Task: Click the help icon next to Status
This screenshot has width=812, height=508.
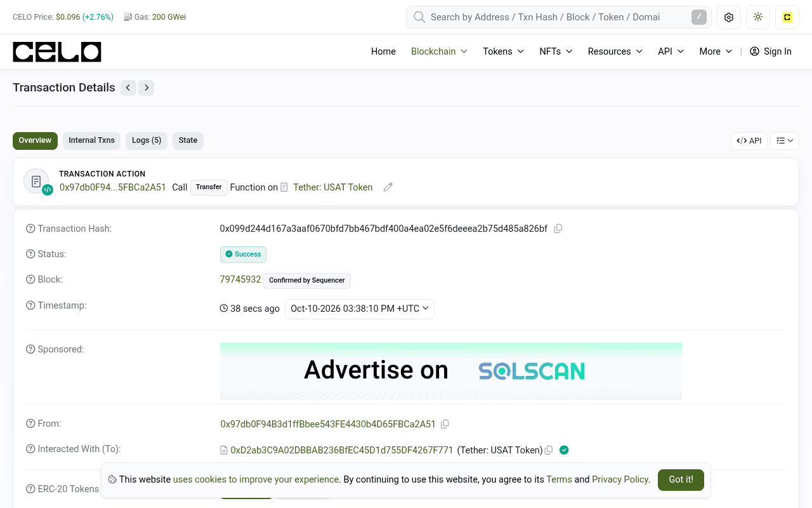Action: point(30,254)
